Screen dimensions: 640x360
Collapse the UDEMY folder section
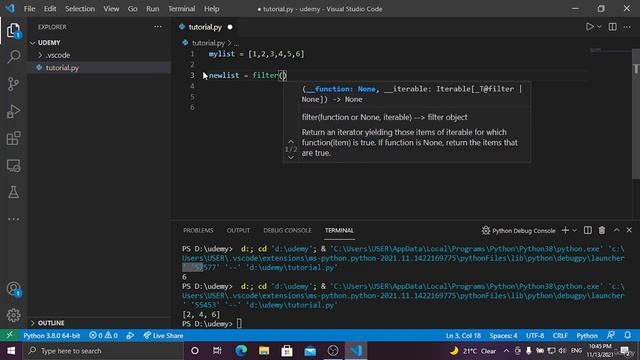[x=99, y=42]
